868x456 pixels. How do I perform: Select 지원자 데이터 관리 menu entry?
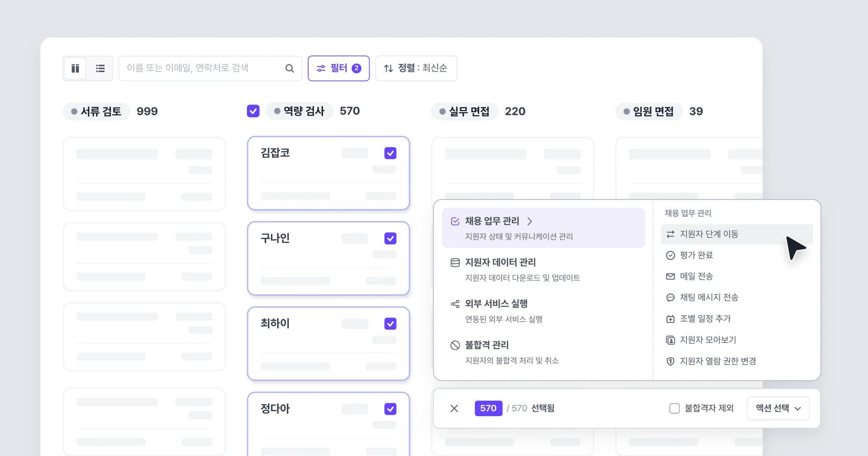pyautogui.click(x=500, y=262)
